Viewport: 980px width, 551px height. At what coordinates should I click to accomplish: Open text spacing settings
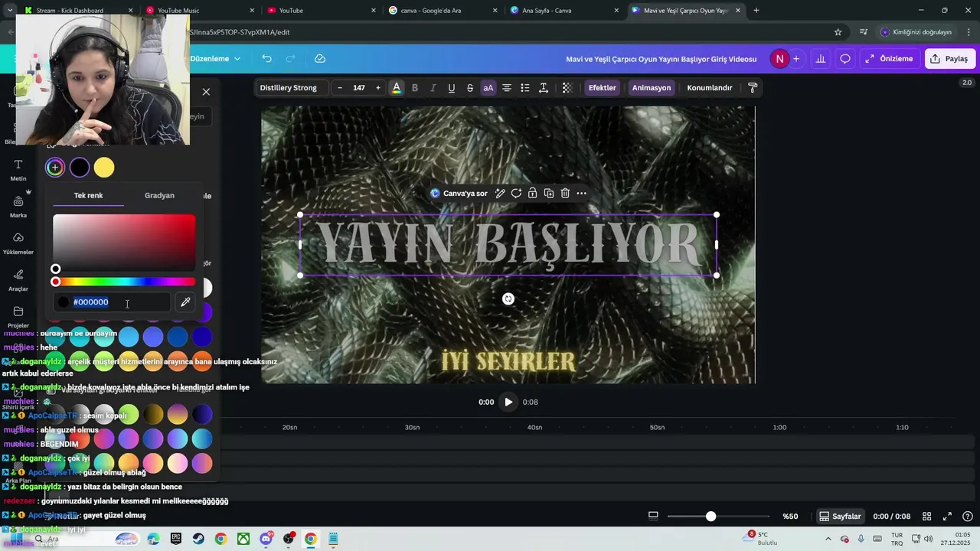(x=544, y=88)
